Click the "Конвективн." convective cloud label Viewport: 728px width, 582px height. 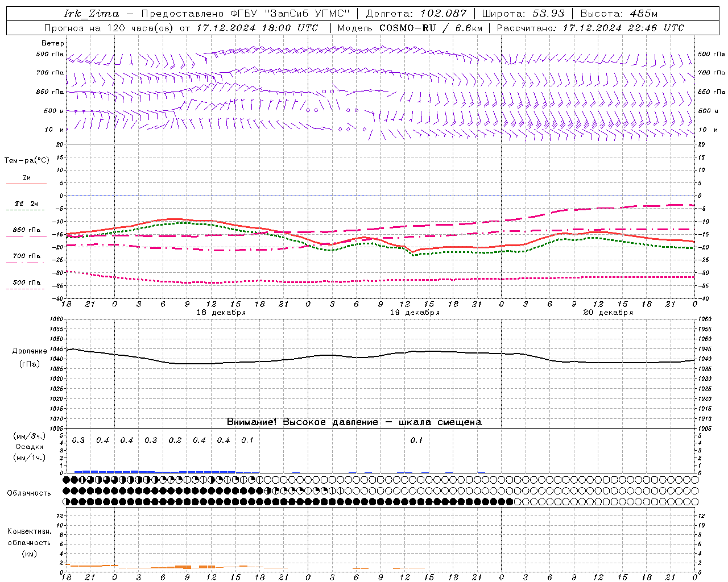(x=30, y=531)
